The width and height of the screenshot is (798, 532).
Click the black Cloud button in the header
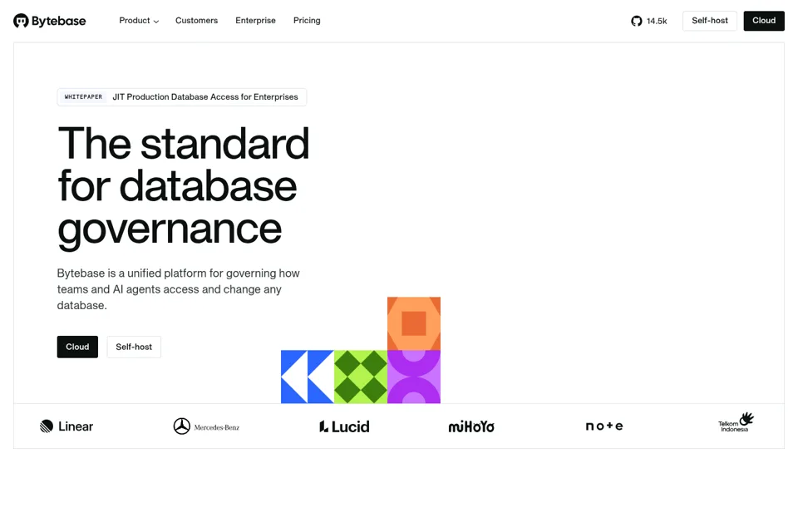click(764, 21)
